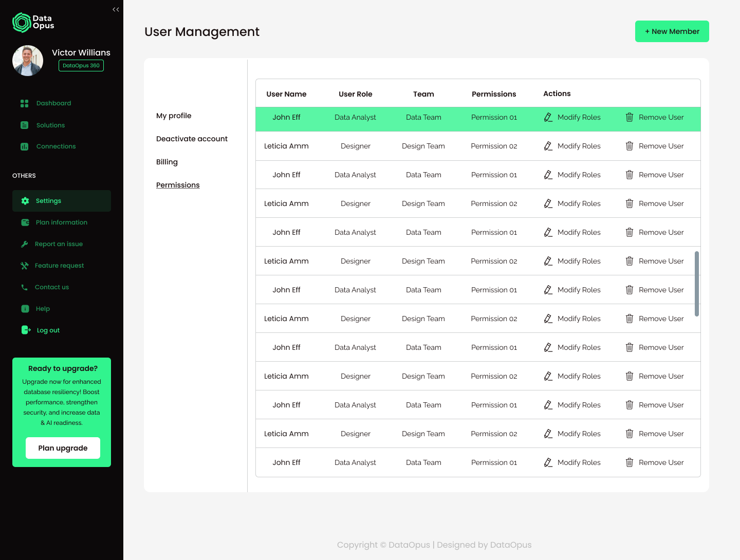Click the Plan upgrade button

pos(63,448)
